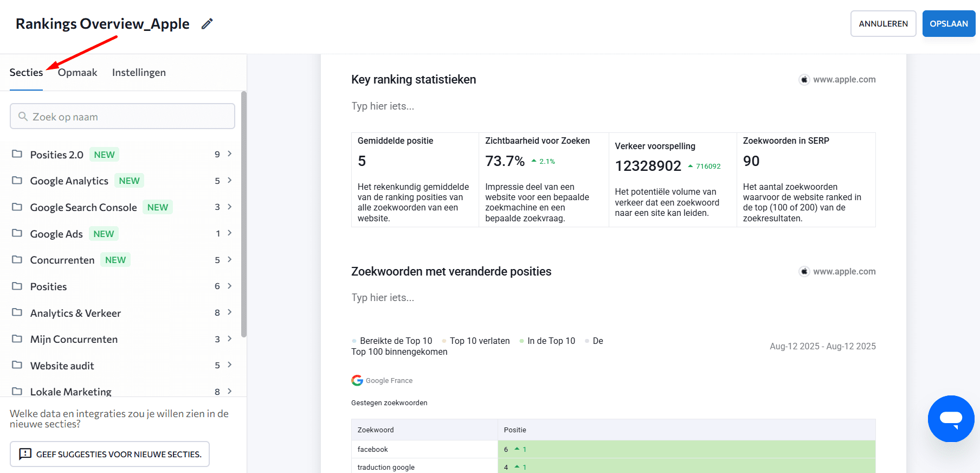980x473 pixels.
Task: Expand Website audit chevron
Action: click(230, 365)
